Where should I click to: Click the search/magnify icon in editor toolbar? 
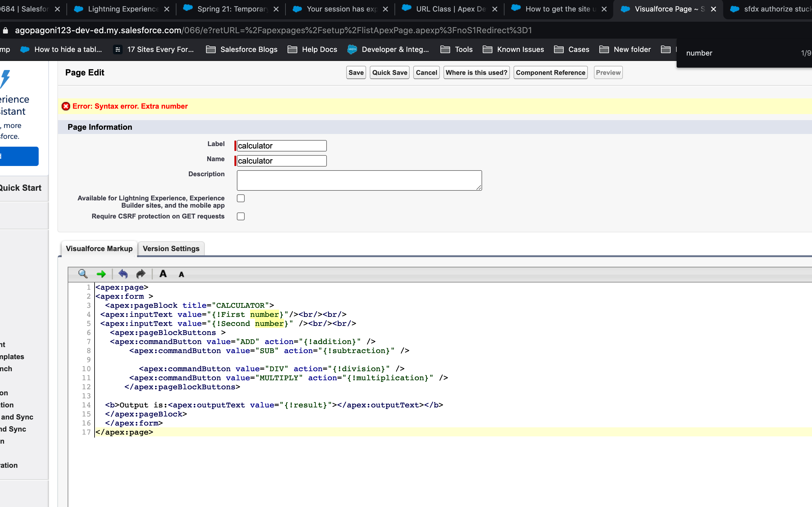pyautogui.click(x=82, y=273)
